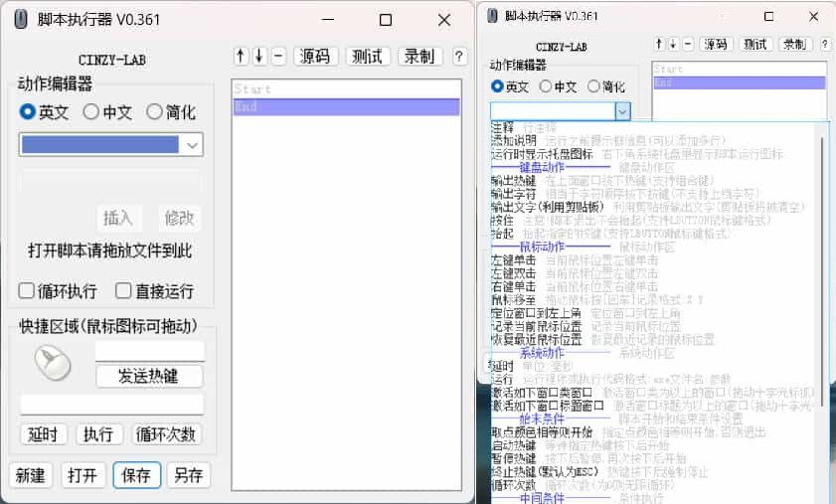This screenshot has width=836, height=504.
Task: Click the up arrow button in the right window
Action: [659, 45]
